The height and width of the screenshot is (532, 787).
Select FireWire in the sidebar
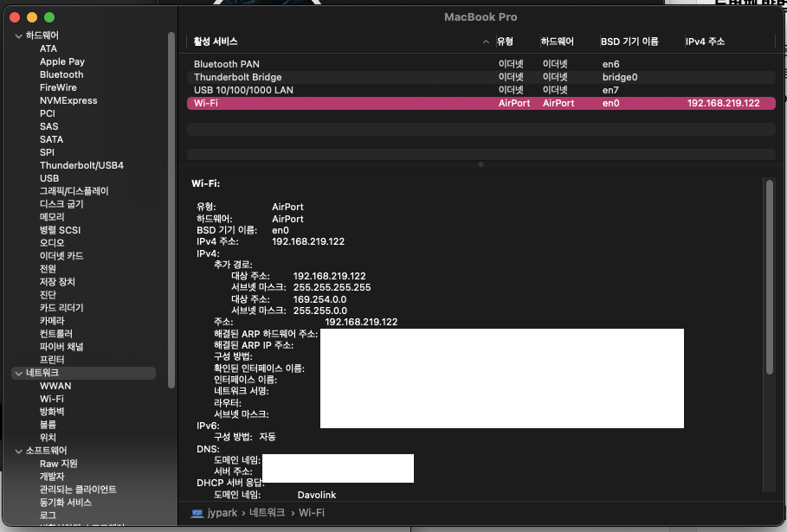[x=58, y=87]
